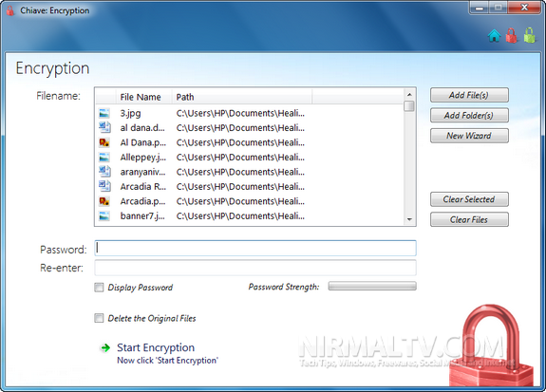This screenshot has width=546, height=392.
Task: Select the 3.jpg file name
Action: 131,113
